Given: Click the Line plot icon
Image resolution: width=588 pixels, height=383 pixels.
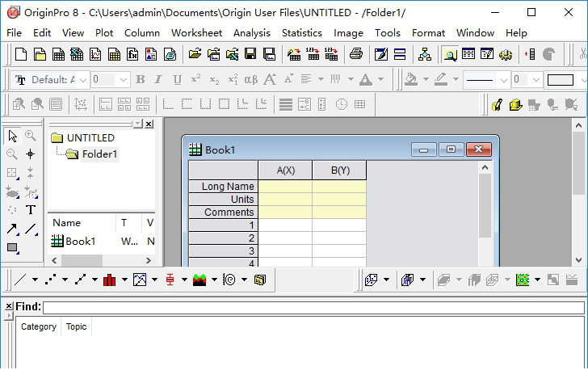Looking at the screenshot, I should coord(20,280).
